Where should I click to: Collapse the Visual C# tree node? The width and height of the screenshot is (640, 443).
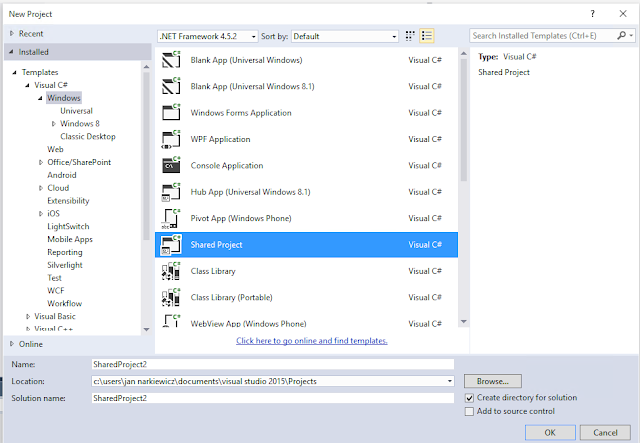27,85
